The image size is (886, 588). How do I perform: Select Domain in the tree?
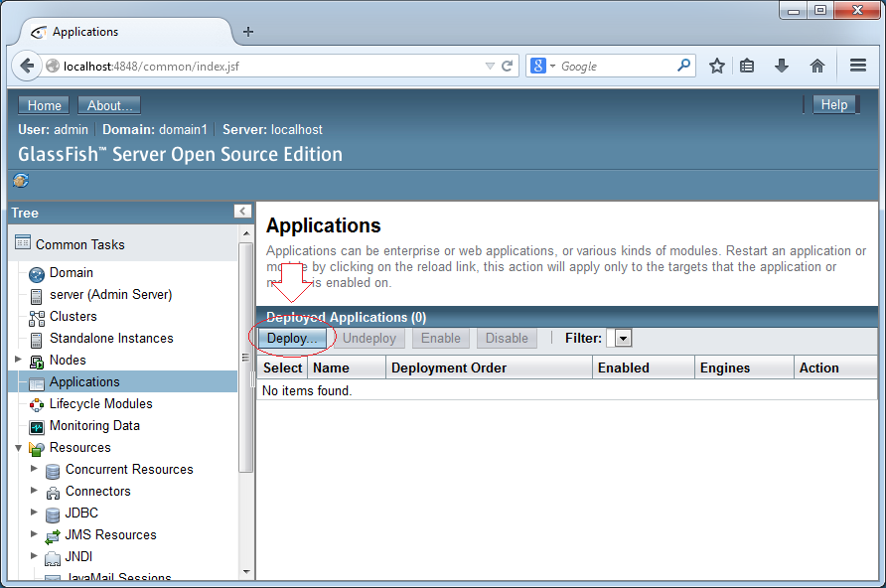(72, 272)
